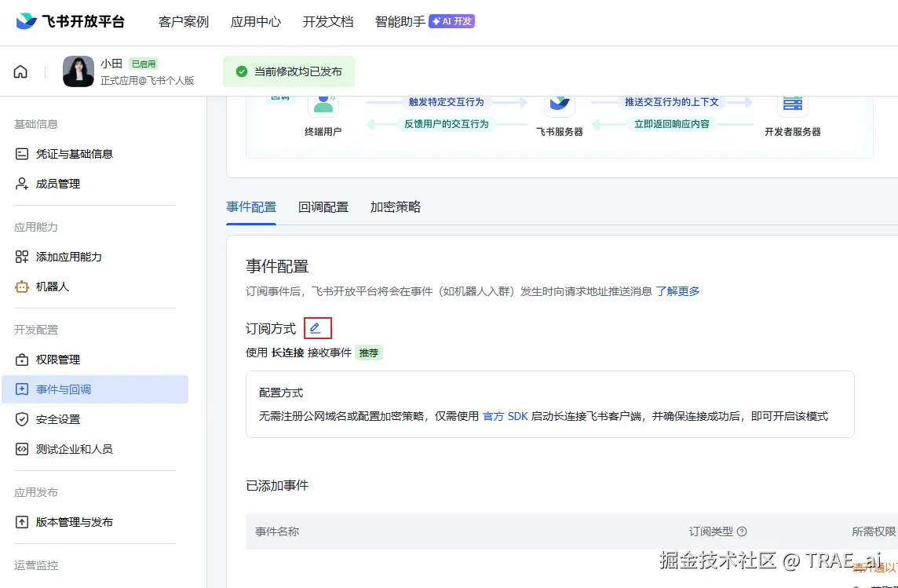Click the 所需权限 column header
898x588 pixels.
874,531
